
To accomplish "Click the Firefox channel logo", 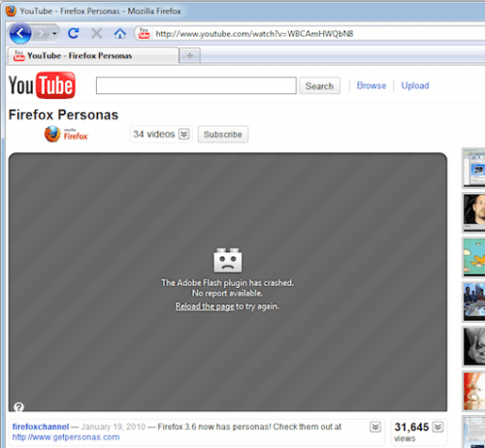I will click(x=66, y=134).
